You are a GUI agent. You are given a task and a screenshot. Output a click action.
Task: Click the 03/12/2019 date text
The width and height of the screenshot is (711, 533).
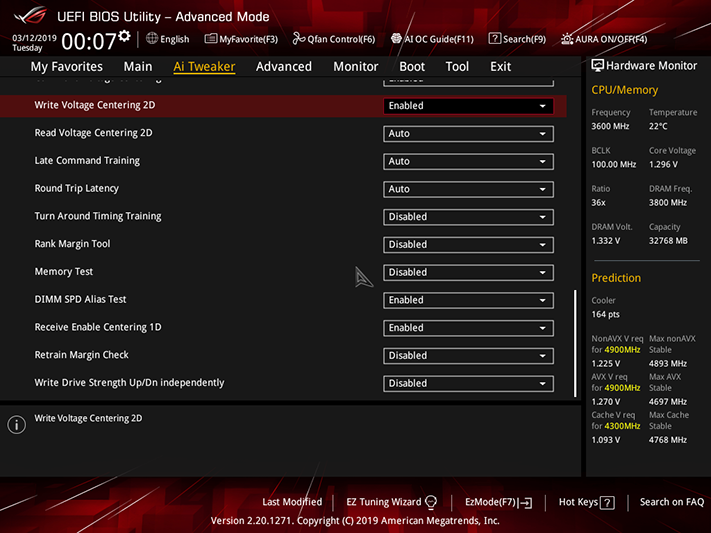34,38
